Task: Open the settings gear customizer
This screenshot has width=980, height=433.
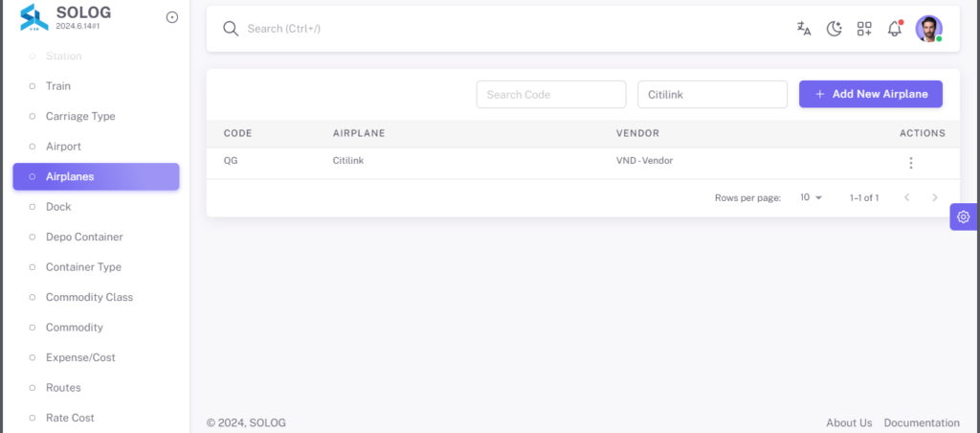Action: pos(963,217)
